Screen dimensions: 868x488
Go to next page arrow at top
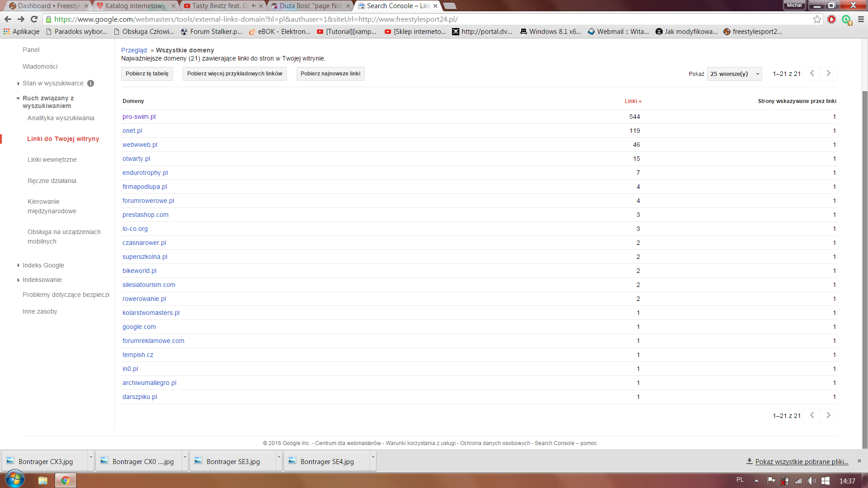pos(828,73)
